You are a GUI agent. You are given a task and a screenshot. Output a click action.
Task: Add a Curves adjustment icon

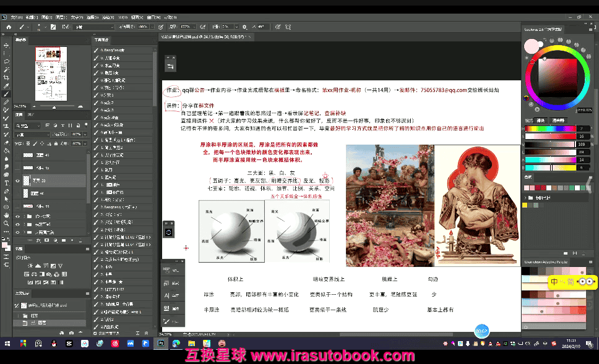[46, 266]
